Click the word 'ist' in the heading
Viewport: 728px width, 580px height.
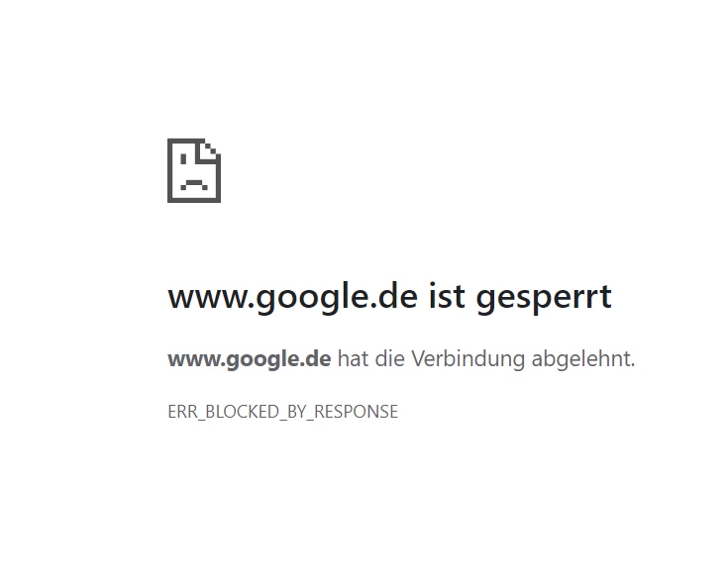click(x=446, y=296)
